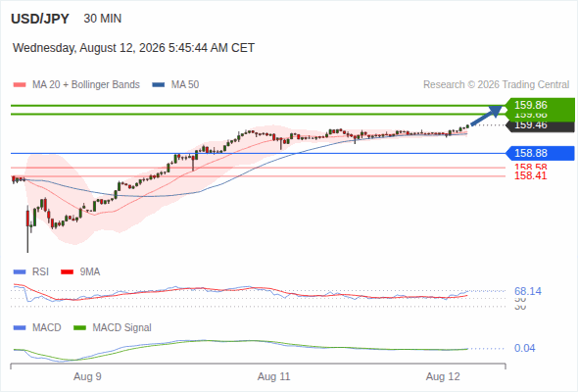Click the MA 20 + Bollinger Bands legend swatch

coord(20,85)
